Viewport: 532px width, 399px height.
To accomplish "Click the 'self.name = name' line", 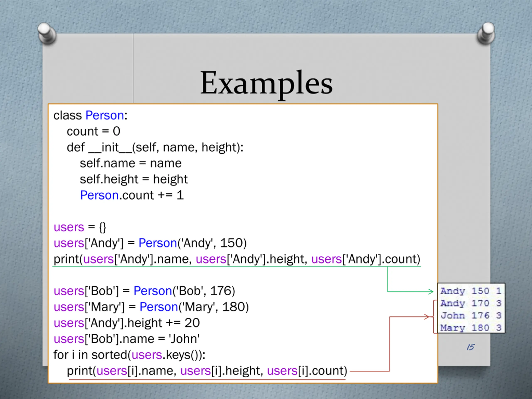I will click(131, 163).
